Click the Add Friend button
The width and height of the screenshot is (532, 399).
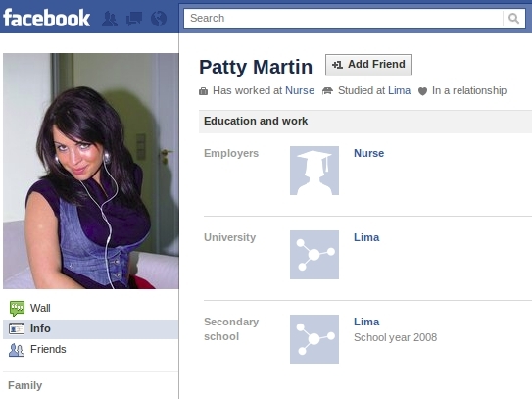pyautogui.click(x=368, y=65)
